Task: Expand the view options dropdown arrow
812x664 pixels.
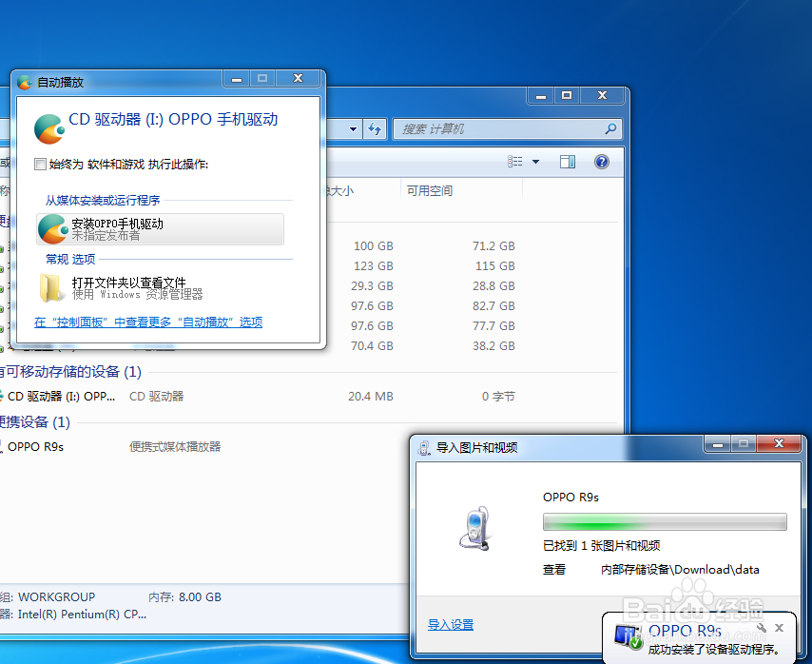Action: [x=536, y=162]
